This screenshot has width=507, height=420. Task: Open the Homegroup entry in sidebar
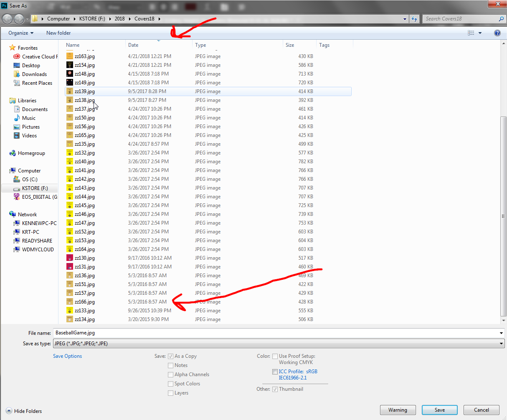point(30,153)
